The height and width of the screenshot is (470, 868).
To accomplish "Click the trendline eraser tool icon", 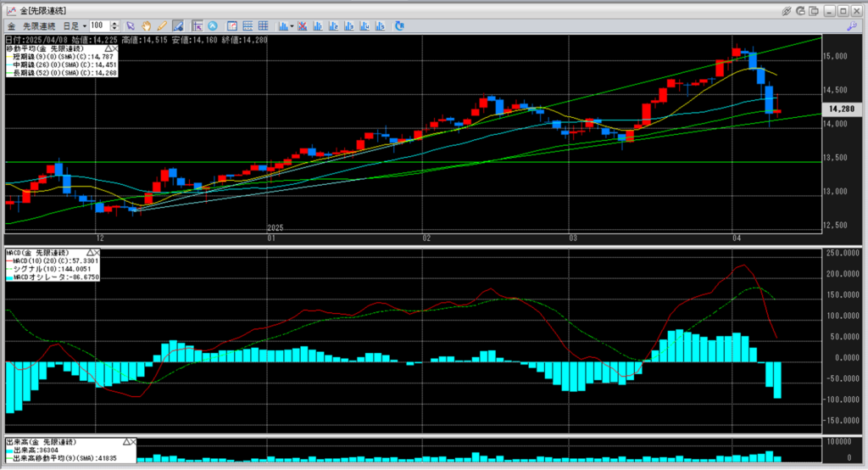I will 177,26.
